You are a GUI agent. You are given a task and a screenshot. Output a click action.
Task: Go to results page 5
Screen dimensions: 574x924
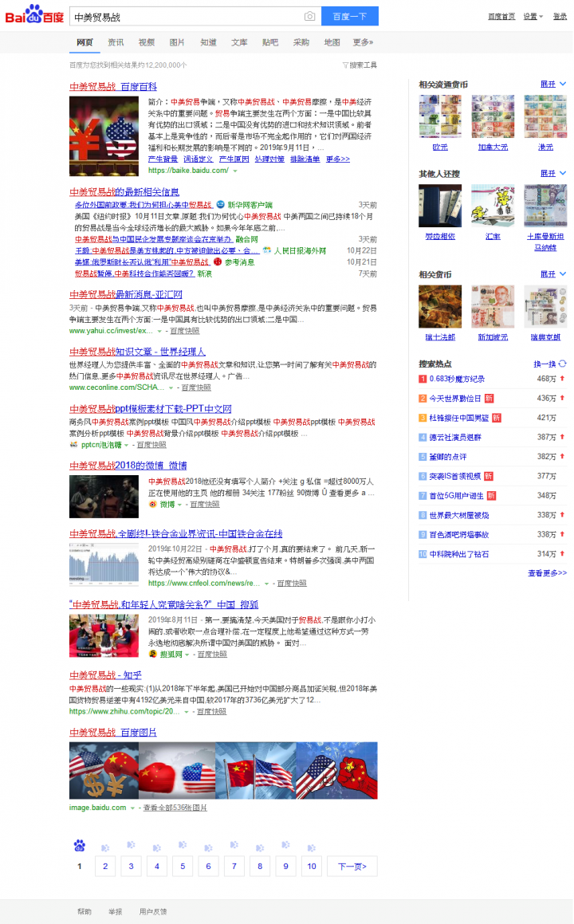pyautogui.click(x=183, y=867)
